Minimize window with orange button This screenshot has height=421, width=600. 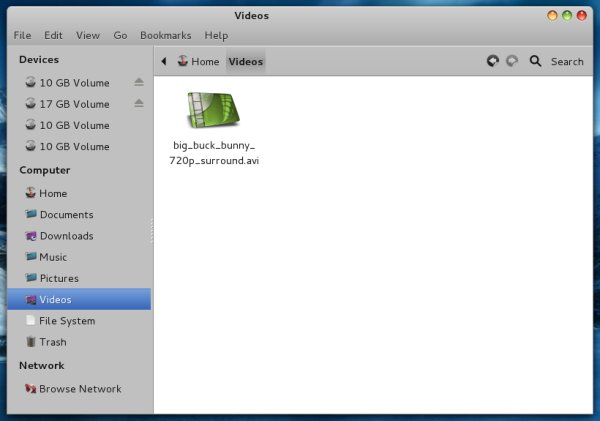552,15
